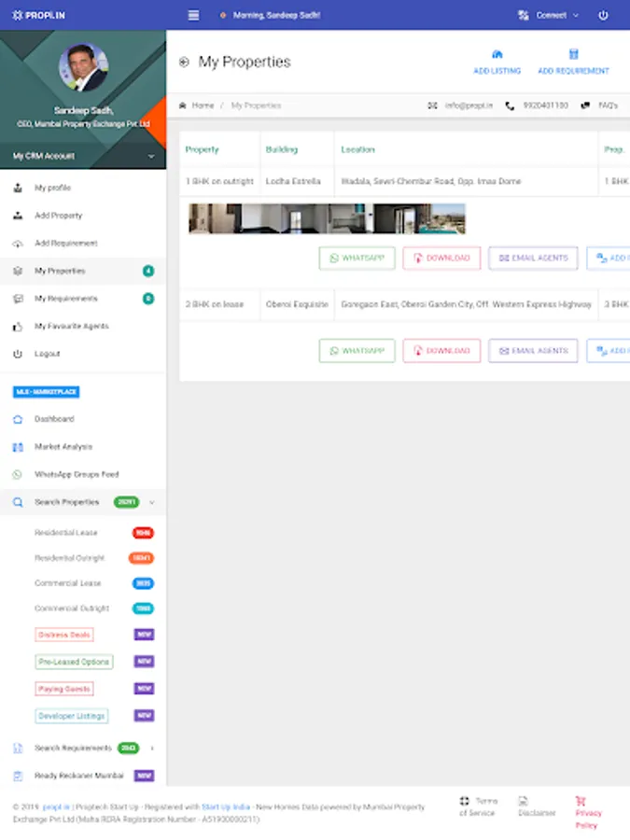Share Lodha Estrella listing via WhatsApp
Image resolution: width=630 pixels, height=840 pixels.
(357, 259)
